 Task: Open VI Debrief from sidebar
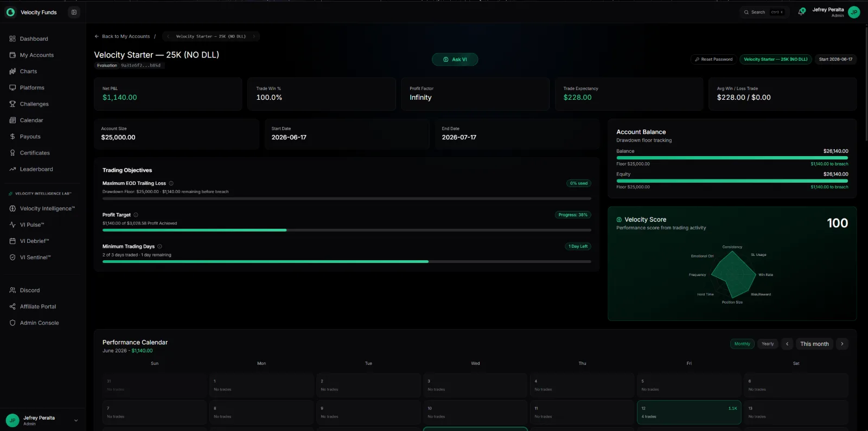click(x=42, y=241)
